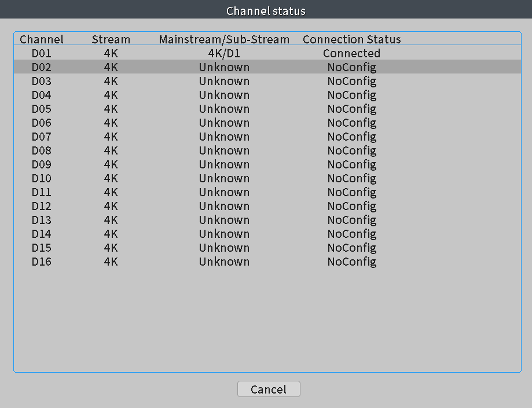Click the Unknown value in the D10 row
Screen dimensions: 532x408
[224, 178]
